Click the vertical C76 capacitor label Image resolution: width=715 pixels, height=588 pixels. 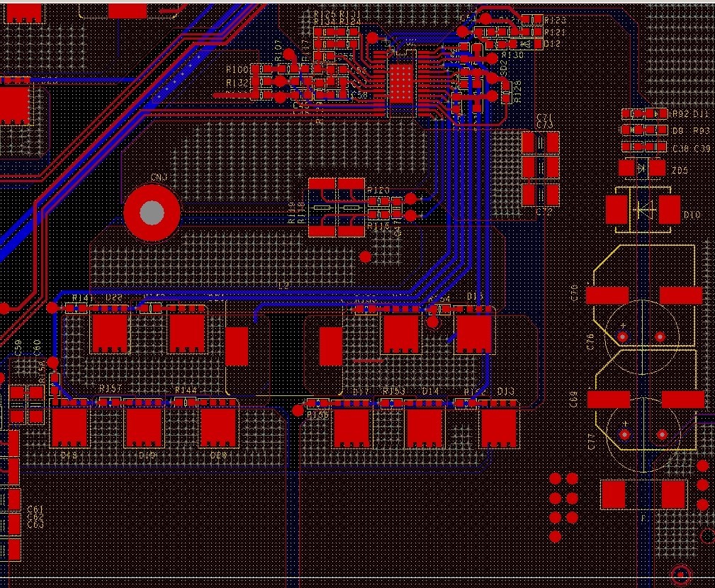click(x=590, y=342)
